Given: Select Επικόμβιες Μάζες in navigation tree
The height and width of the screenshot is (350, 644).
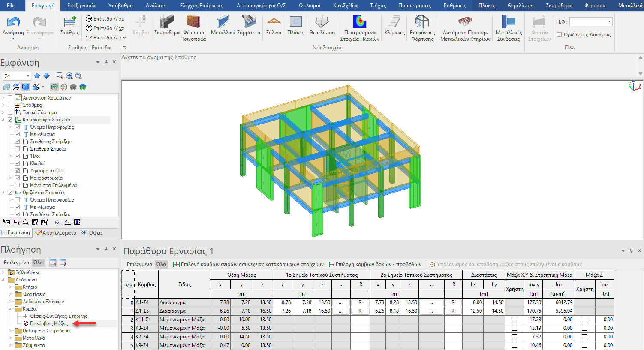Looking at the screenshot, I should tap(48, 323).
